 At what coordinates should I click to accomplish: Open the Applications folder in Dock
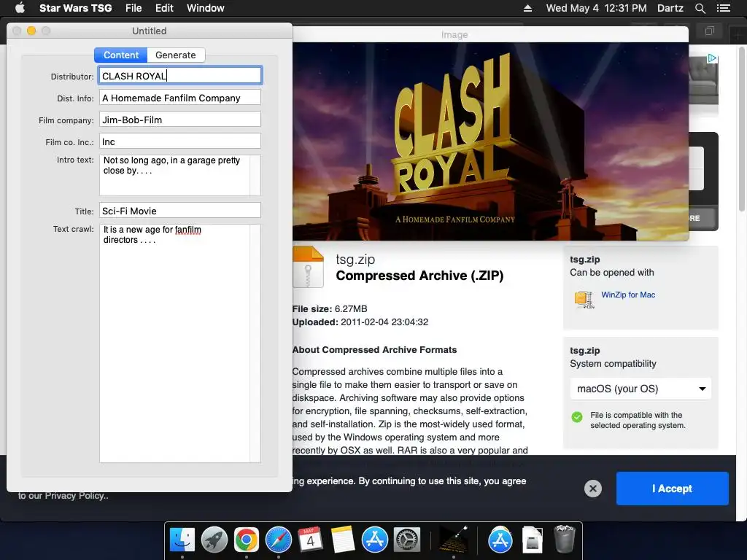500,540
